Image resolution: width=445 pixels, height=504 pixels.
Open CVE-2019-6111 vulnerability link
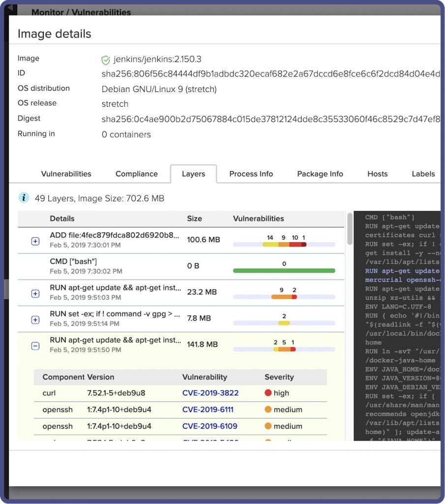208,409
